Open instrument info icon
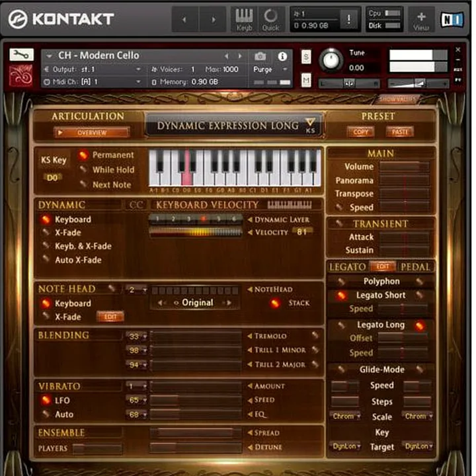Screen dimensions: 476x476 [x=282, y=56]
